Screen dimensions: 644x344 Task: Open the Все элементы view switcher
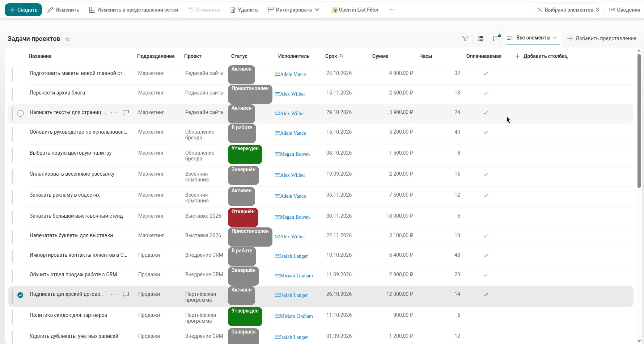pos(533,38)
